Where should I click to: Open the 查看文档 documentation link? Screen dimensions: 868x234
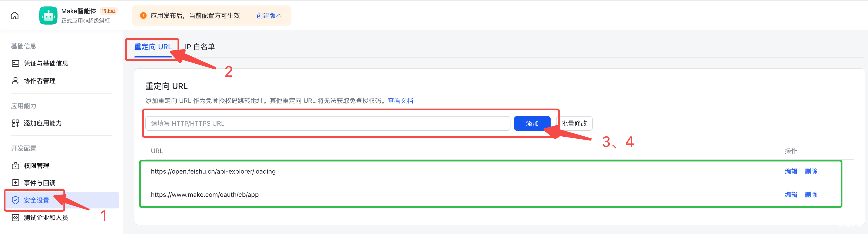point(401,100)
